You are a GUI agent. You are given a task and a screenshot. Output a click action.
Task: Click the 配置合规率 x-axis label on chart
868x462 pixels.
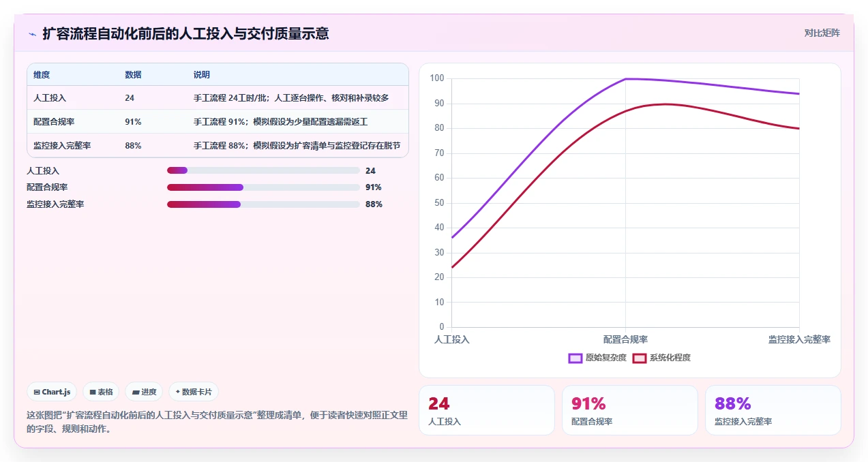625,339
